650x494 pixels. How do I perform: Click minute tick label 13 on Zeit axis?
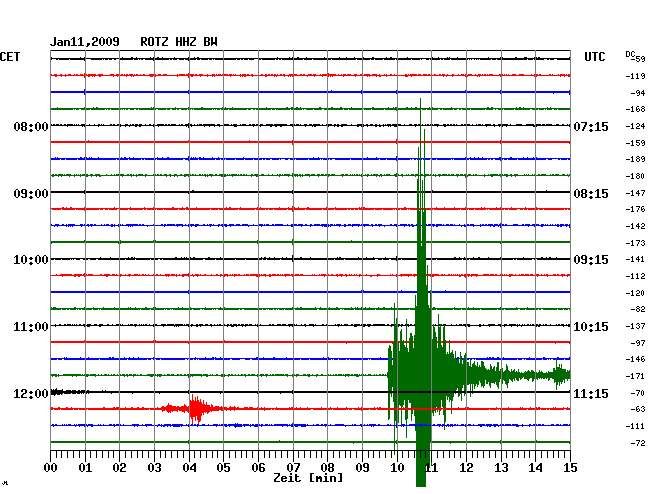[x=501, y=468]
